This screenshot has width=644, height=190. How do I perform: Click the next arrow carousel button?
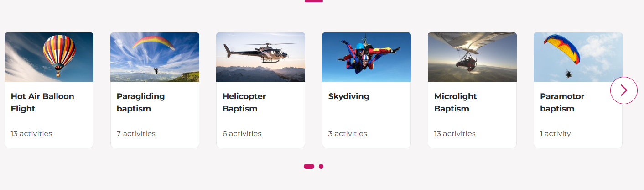pos(623,90)
